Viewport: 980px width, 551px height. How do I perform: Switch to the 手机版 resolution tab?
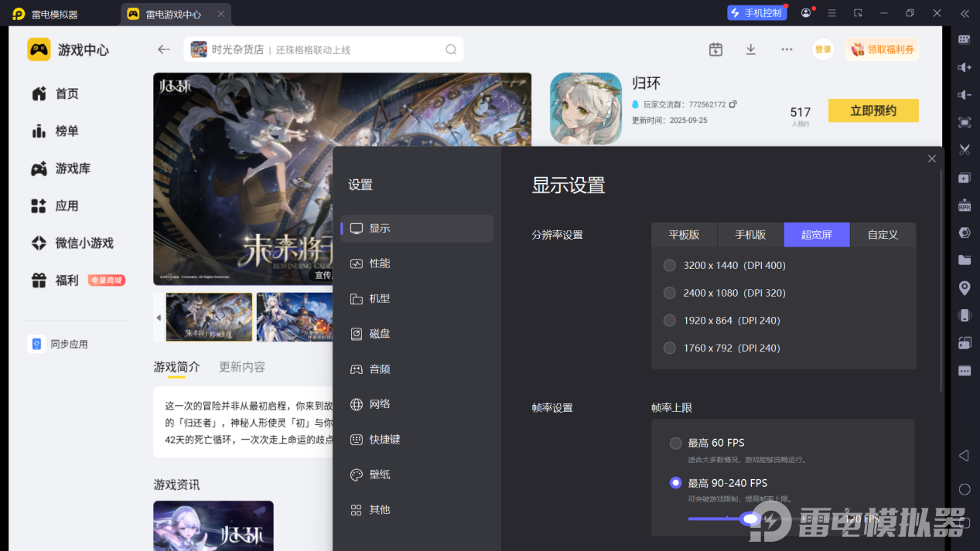[750, 234]
